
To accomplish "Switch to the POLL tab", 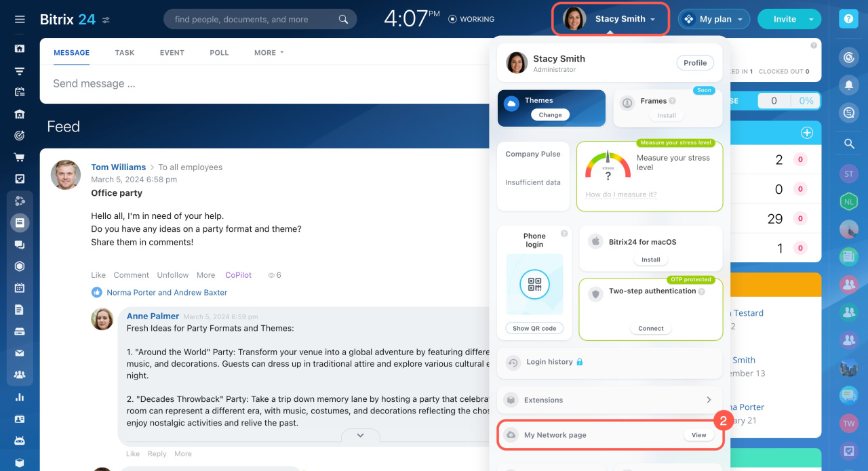I will tap(219, 53).
